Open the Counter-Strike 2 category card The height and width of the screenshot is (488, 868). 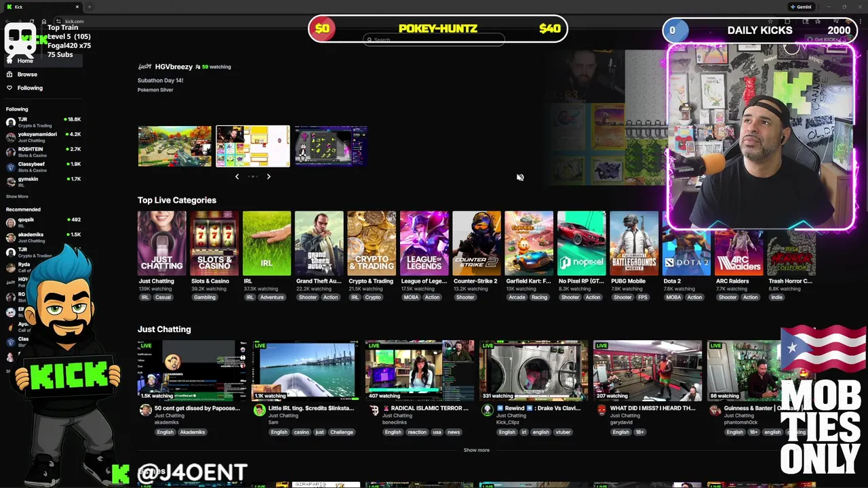pos(476,243)
